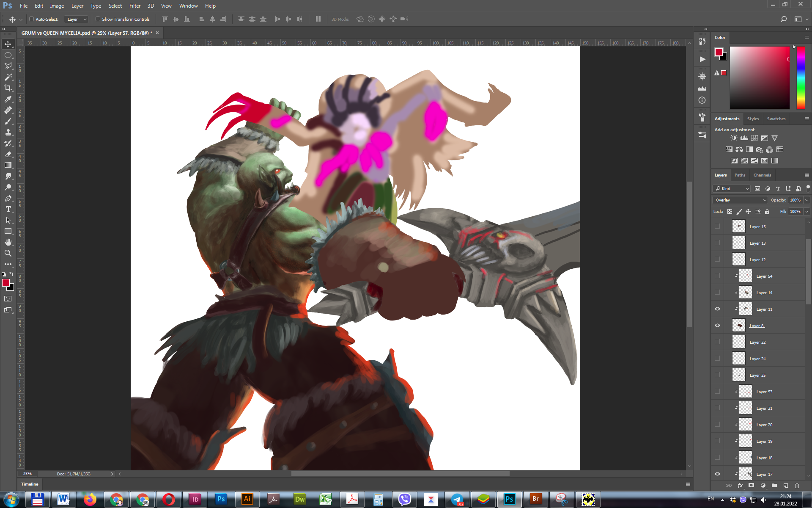812x508 pixels.
Task: Select the Clone Stamp tool
Action: (8, 132)
